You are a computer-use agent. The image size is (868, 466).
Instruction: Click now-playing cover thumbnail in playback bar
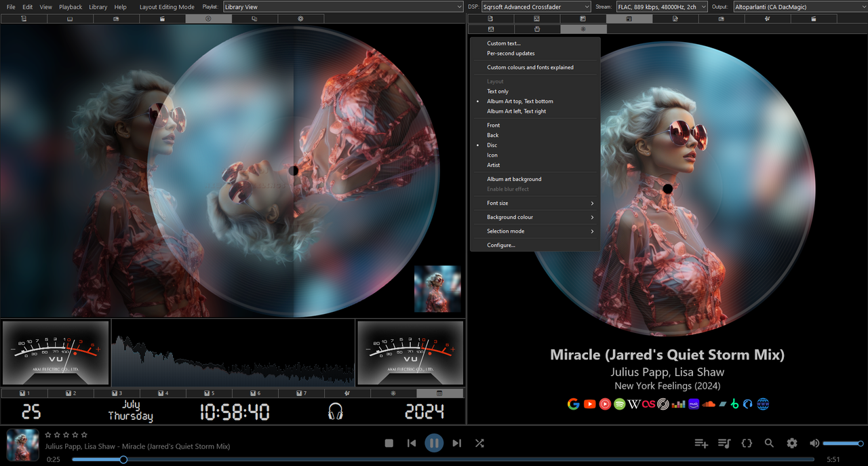point(23,445)
